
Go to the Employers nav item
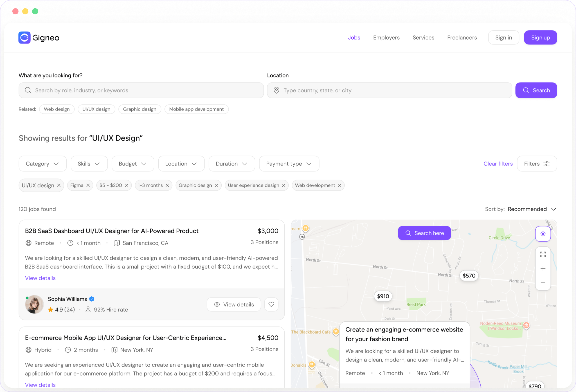pyautogui.click(x=386, y=38)
